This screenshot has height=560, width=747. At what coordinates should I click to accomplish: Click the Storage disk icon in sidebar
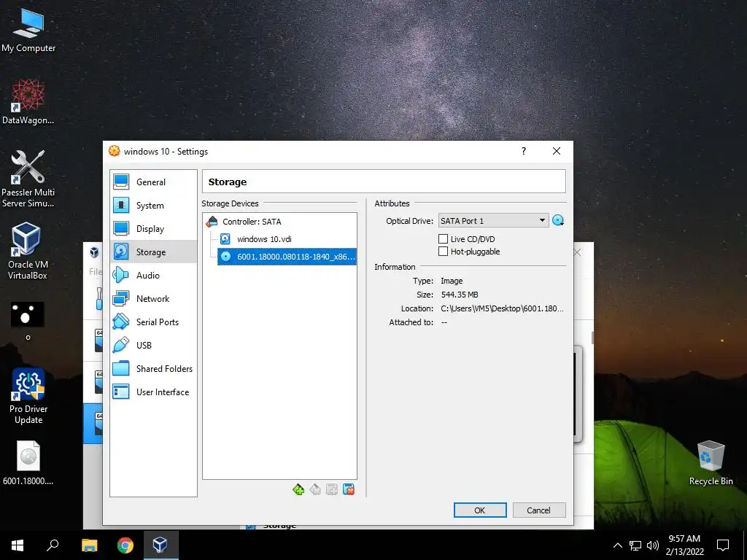(x=121, y=252)
